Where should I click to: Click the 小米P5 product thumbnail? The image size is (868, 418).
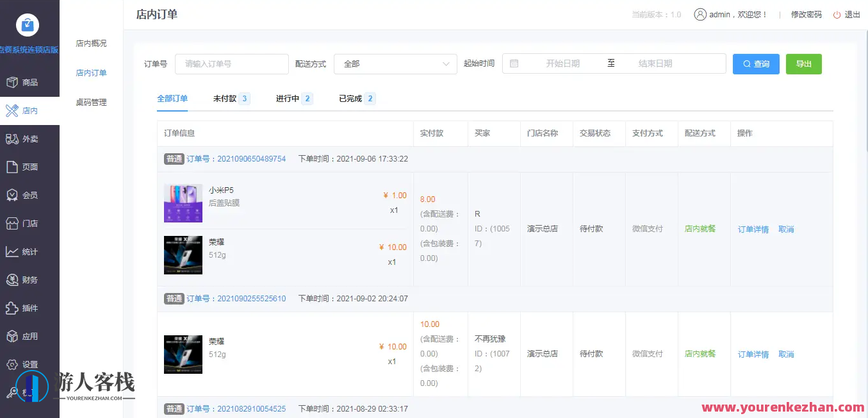pyautogui.click(x=183, y=203)
